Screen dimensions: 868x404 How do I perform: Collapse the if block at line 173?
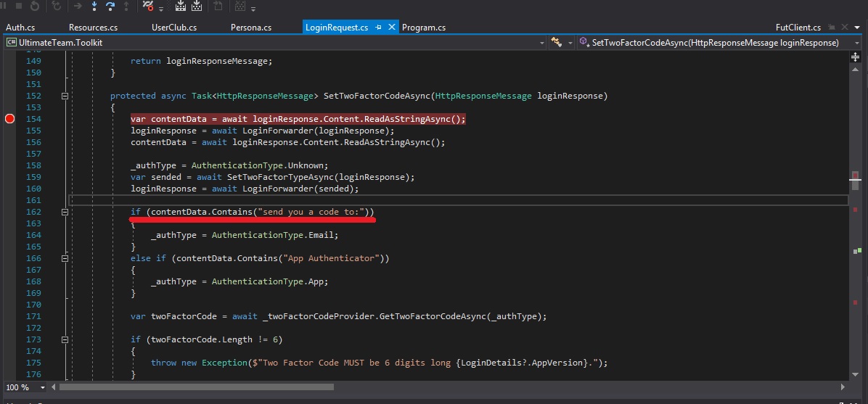point(65,339)
